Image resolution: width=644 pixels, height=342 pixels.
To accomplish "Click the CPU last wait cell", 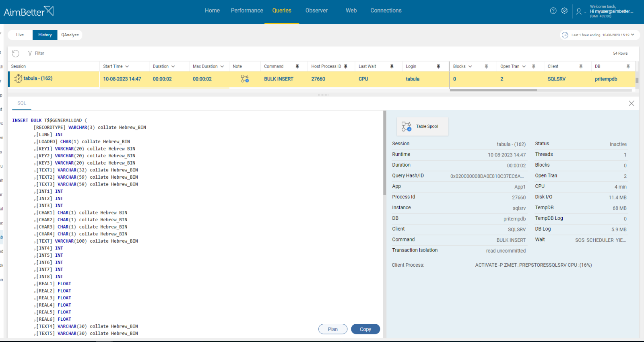I will 363,79.
